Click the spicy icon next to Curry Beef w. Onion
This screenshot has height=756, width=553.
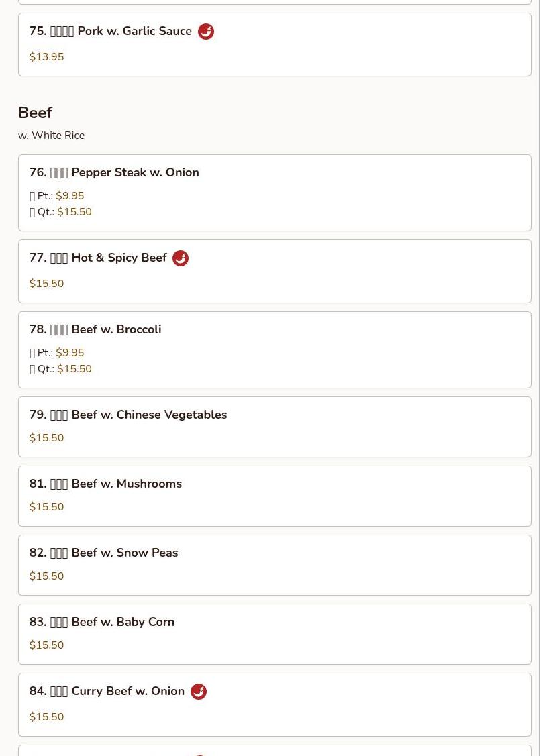pyautogui.click(x=199, y=692)
